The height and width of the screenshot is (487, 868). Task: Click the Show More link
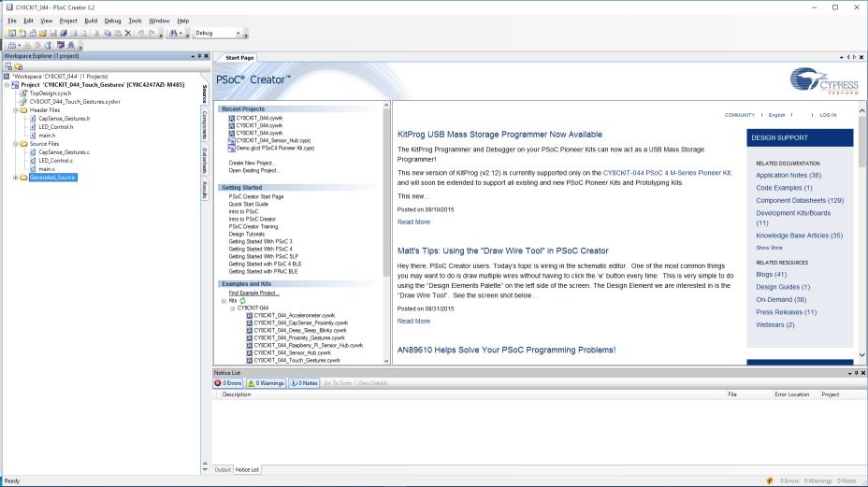coord(769,248)
